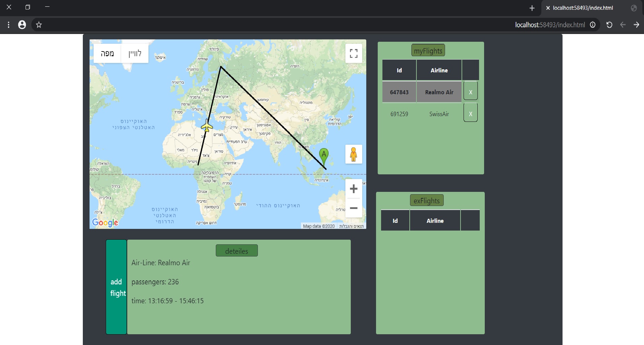Select the yellow airplane icon near Egypt
The image size is (644, 345).
click(206, 126)
